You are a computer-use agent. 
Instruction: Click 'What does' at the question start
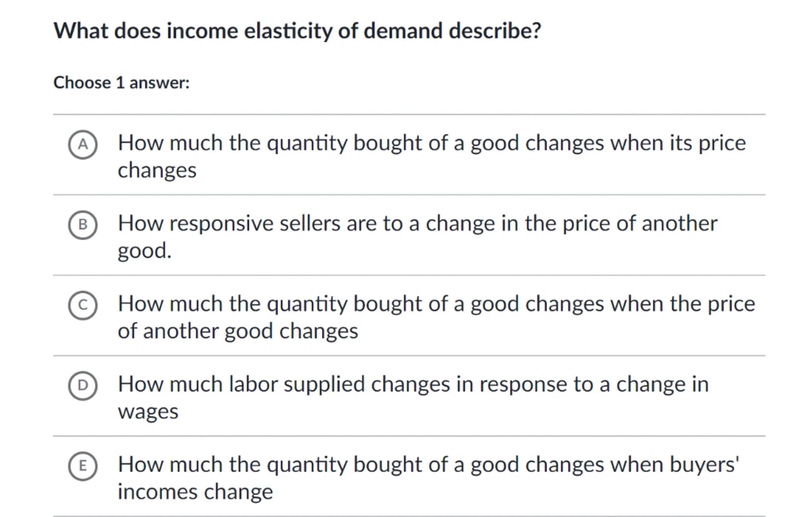(x=107, y=31)
